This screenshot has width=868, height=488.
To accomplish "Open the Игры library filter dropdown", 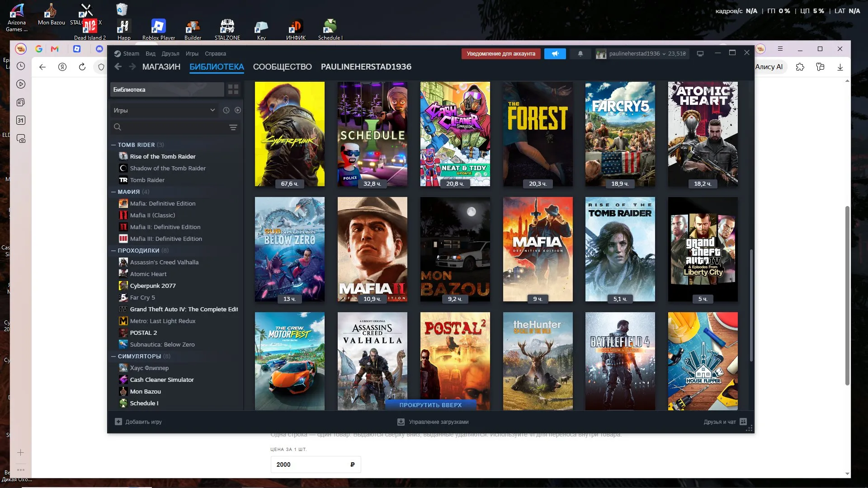I will point(165,110).
